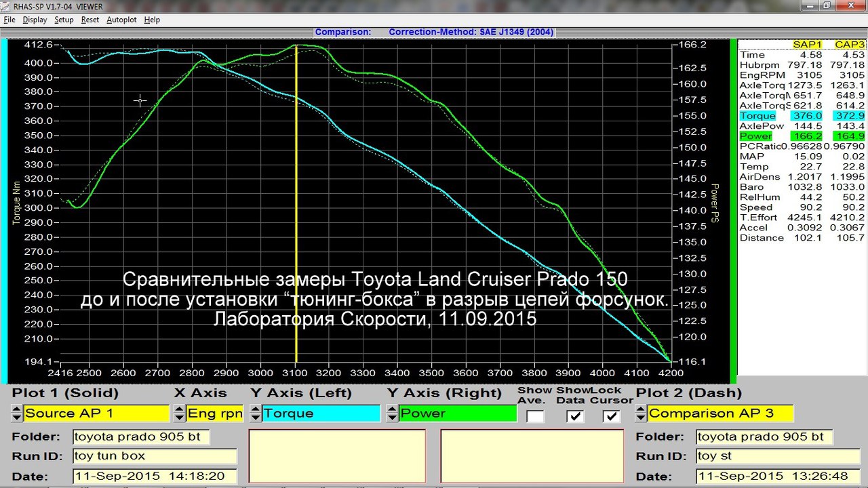Open the Reset menu

(x=90, y=20)
